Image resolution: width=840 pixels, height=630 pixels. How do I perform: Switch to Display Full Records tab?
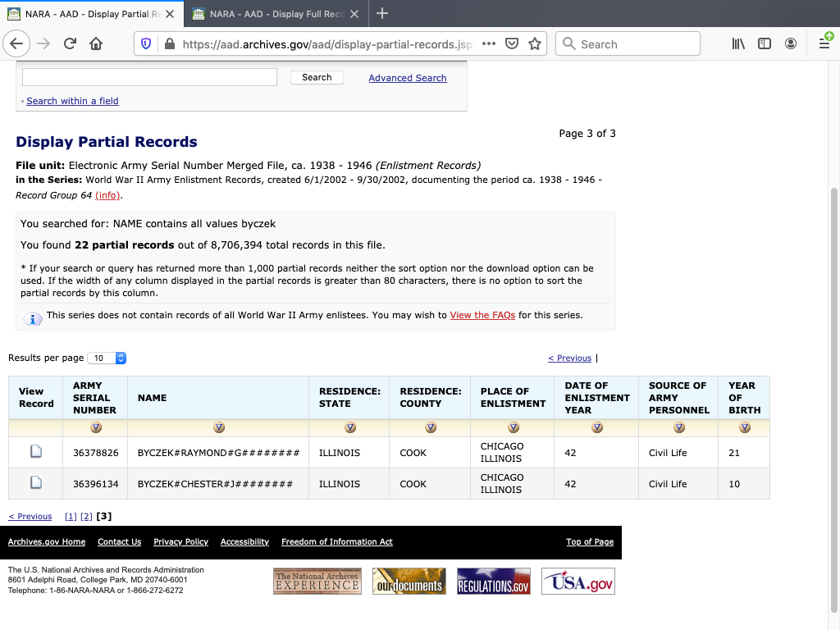276,14
